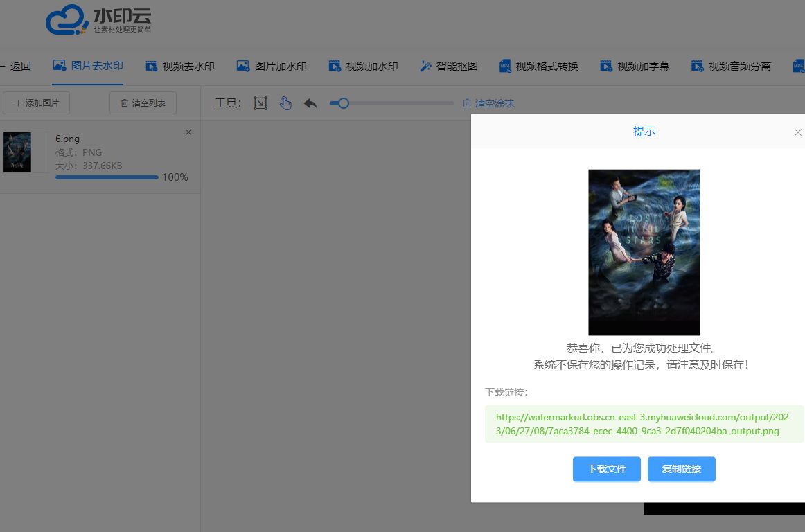Click the 视频加水印 tab icon

click(x=335, y=66)
